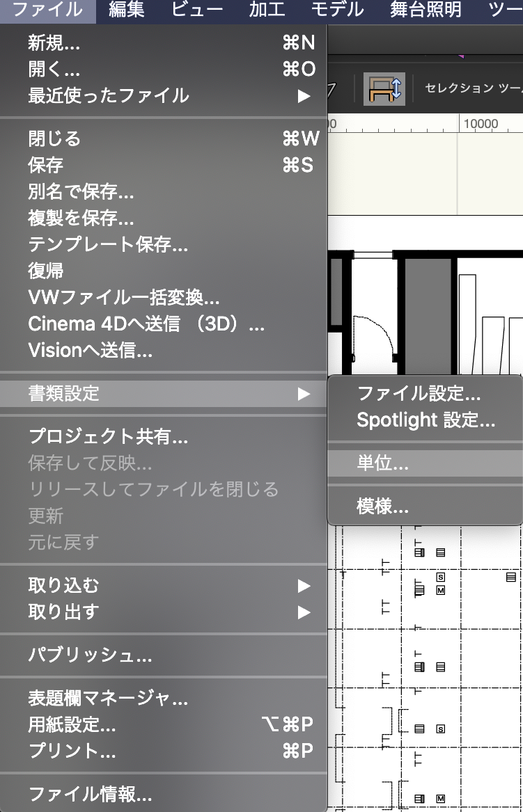This screenshot has height=812, width=523.
Task: Choose Spotlight 設定... in submenu
Action: [425, 420]
